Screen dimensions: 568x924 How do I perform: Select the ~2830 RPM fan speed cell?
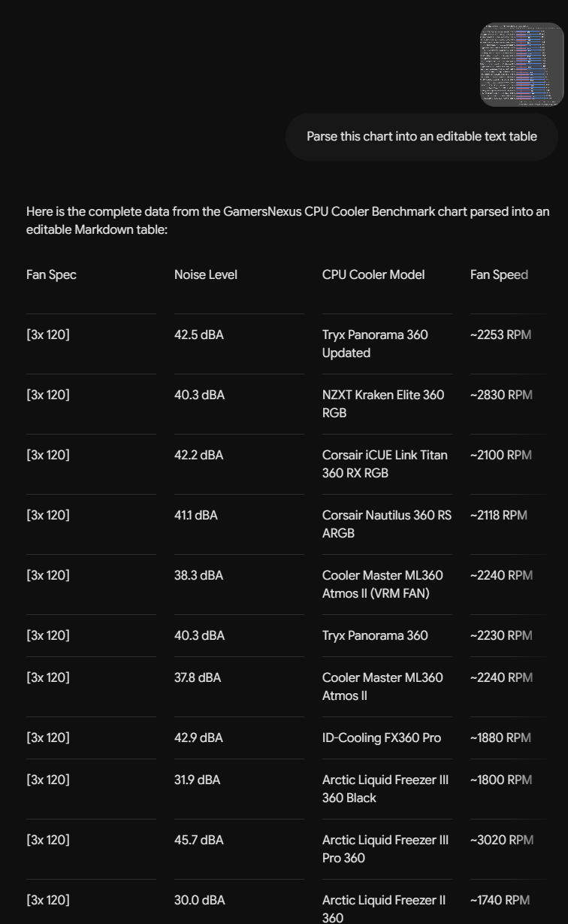click(x=501, y=395)
